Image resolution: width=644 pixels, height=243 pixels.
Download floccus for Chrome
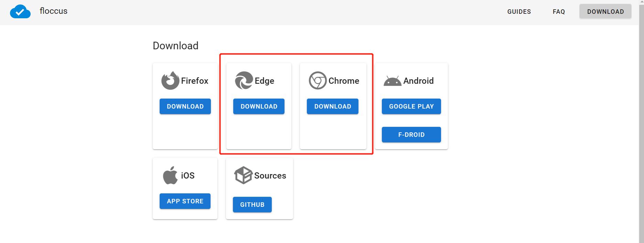[x=333, y=107]
